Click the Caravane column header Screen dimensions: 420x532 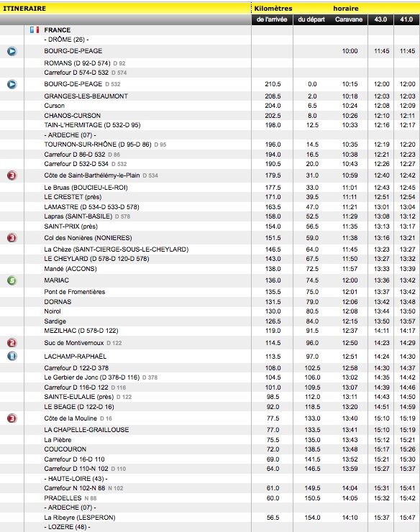[x=349, y=19]
